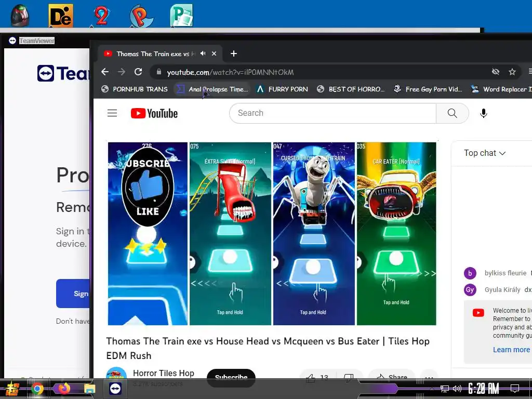Open the De desktop shortcut
This screenshot has width=532, height=399.
pos(60,16)
